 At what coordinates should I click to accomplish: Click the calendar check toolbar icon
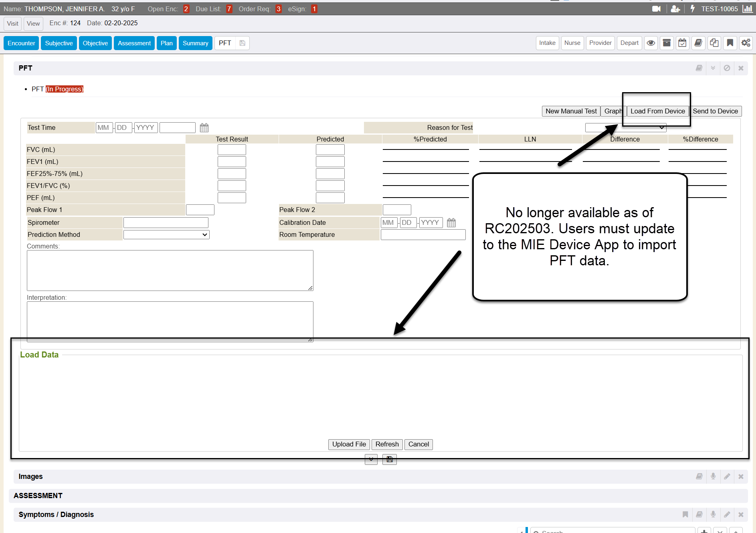[x=682, y=43]
